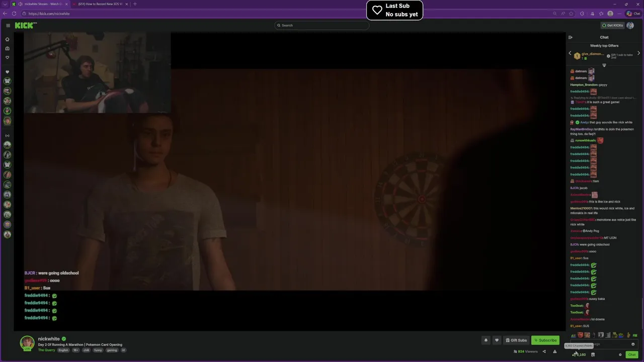Open Copilot Chat button
Viewport: 644px width, 362px height.
point(633,14)
